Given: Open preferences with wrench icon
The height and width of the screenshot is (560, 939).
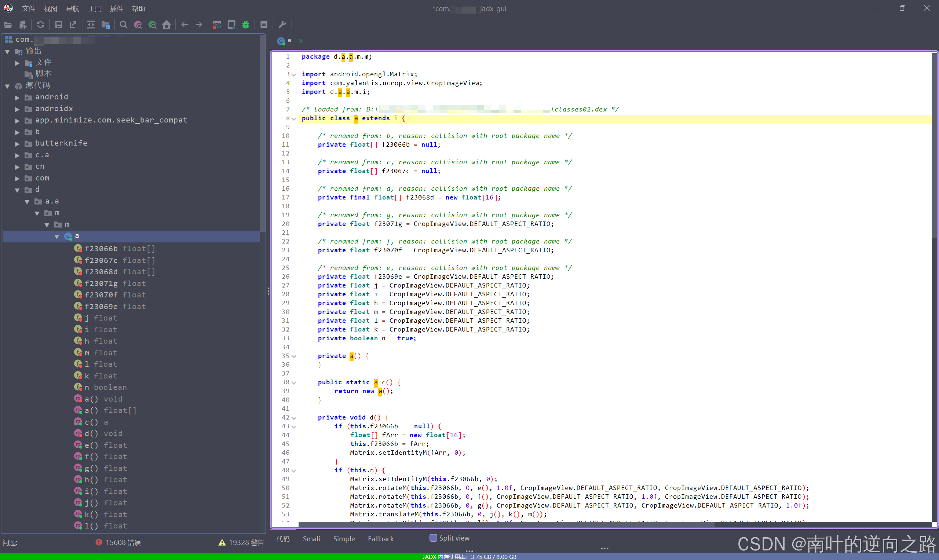Looking at the screenshot, I should point(282,25).
